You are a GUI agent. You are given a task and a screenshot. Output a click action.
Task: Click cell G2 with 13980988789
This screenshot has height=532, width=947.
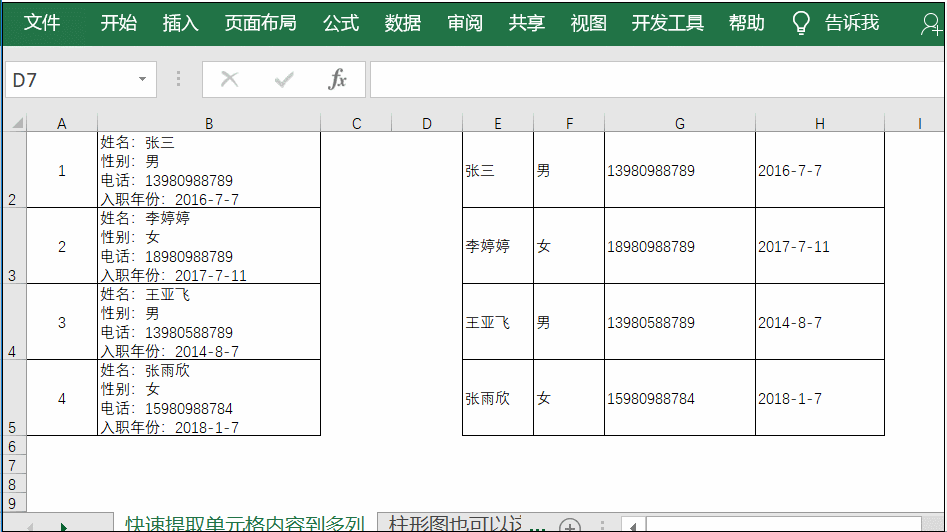click(680, 170)
